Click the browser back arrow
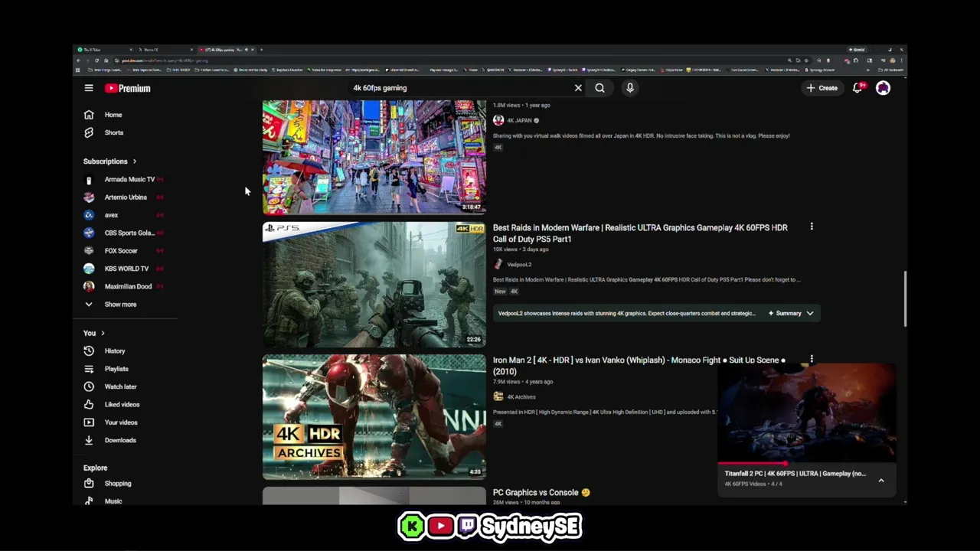This screenshot has height=551, width=980. pyautogui.click(x=79, y=60)
